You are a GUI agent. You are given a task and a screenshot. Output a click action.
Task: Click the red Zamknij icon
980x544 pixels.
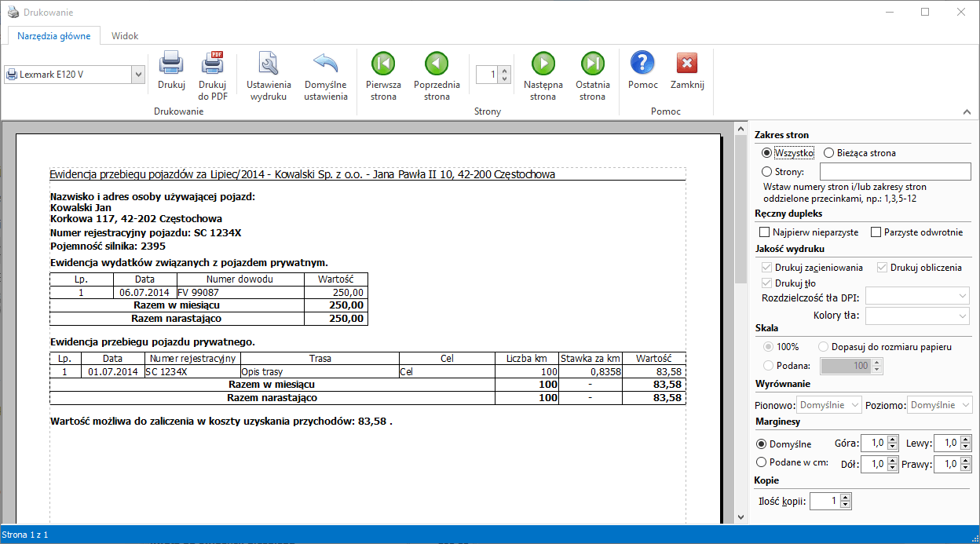[686, 64]
